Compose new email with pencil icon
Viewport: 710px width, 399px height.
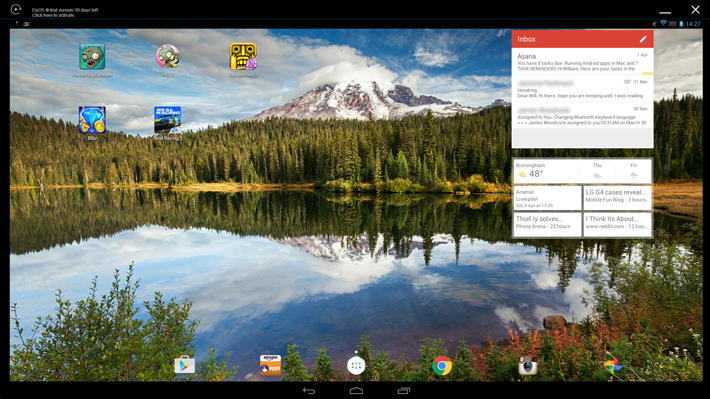(x=643, y=39)
